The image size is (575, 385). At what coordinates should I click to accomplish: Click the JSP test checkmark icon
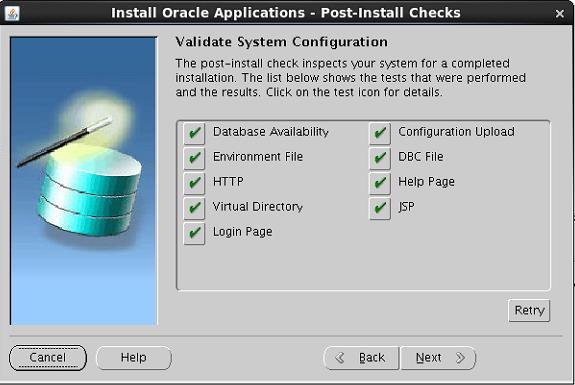tap(380, 208)
